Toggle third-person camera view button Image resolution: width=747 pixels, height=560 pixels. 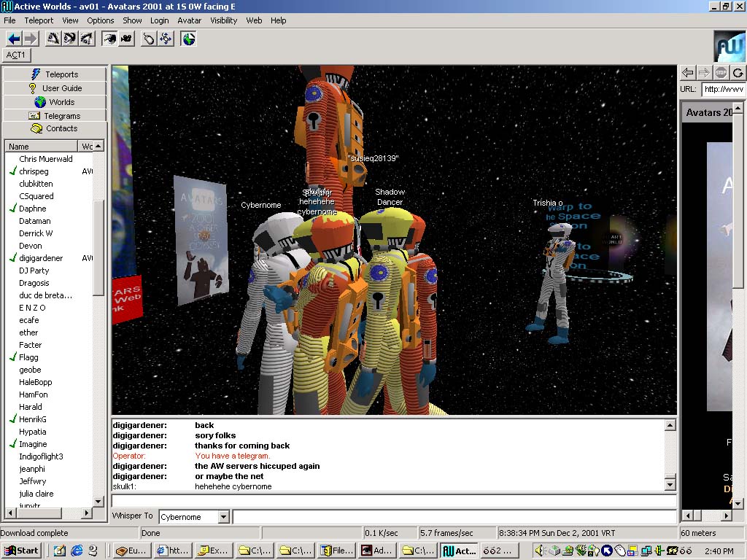tap(125, 39)
